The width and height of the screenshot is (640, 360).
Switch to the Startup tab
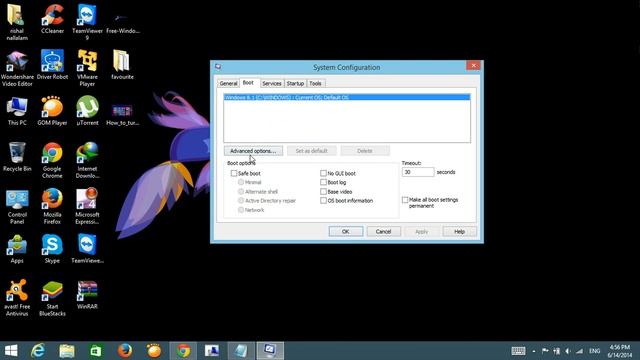coord(295,83)
